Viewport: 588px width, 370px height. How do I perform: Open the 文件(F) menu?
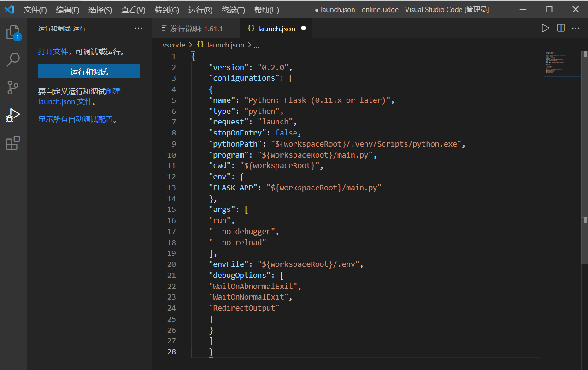35,10
